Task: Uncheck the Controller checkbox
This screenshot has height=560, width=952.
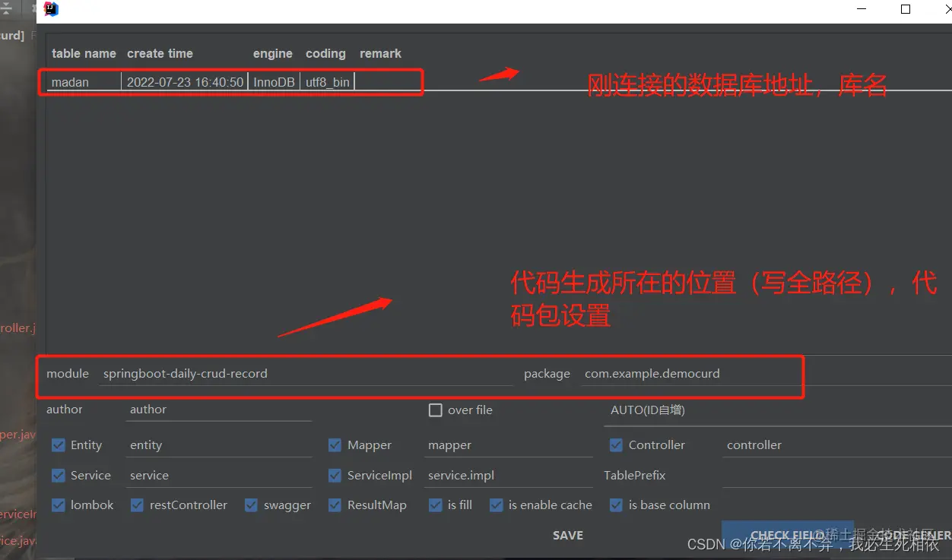Action: tap(616, 445)
